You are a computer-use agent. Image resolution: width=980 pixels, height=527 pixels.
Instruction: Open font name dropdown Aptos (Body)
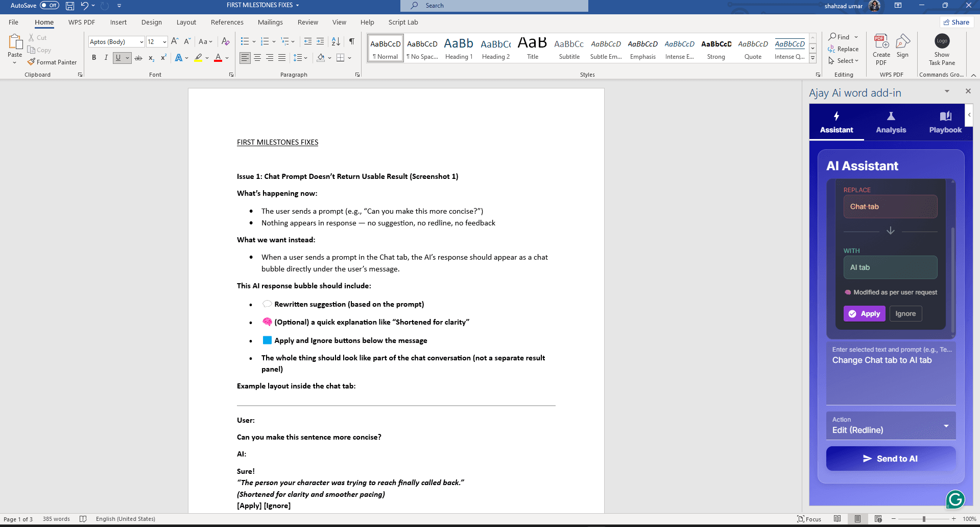(141, 42)
